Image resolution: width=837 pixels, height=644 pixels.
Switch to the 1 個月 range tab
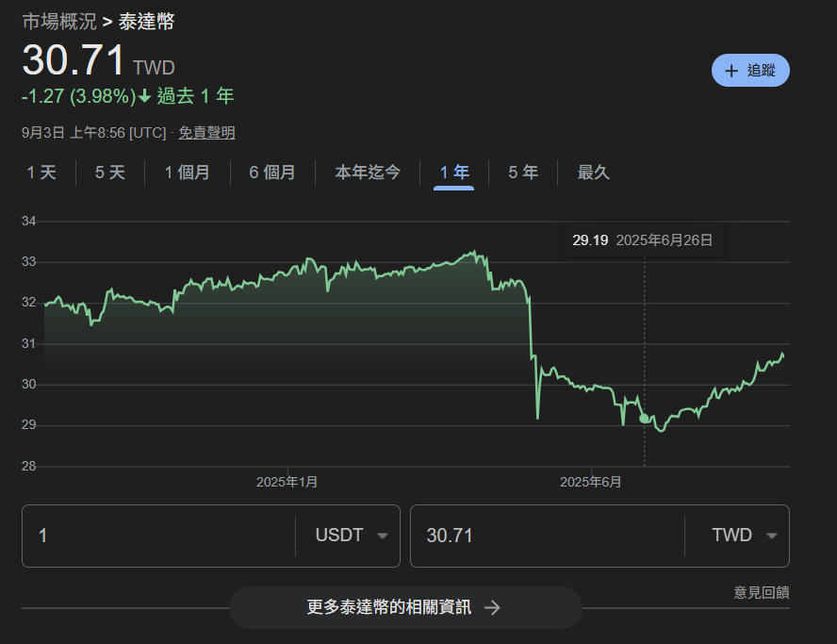point(187,173)
